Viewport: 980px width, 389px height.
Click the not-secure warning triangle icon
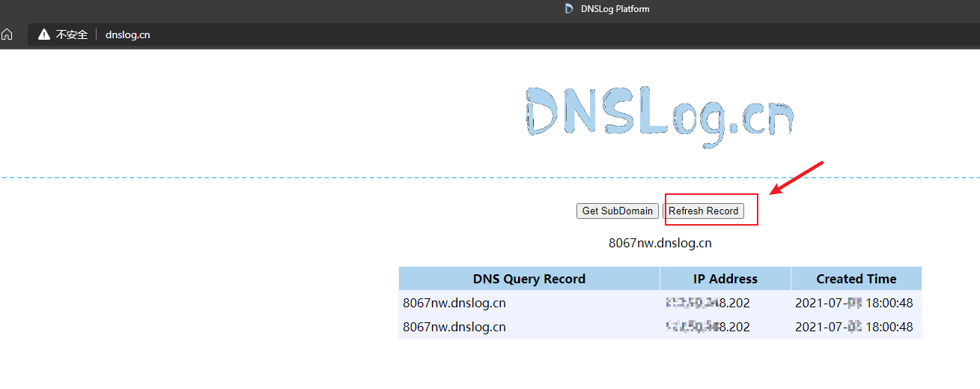click(x=44, y=34)
